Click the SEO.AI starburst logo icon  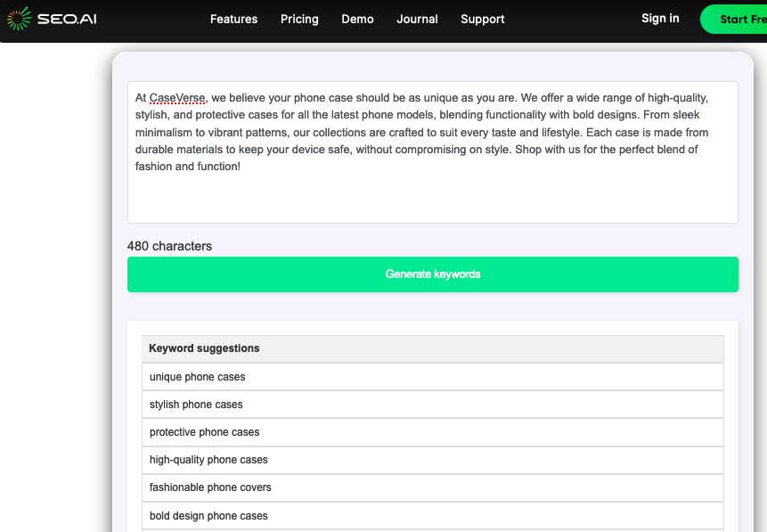(19, 19)
